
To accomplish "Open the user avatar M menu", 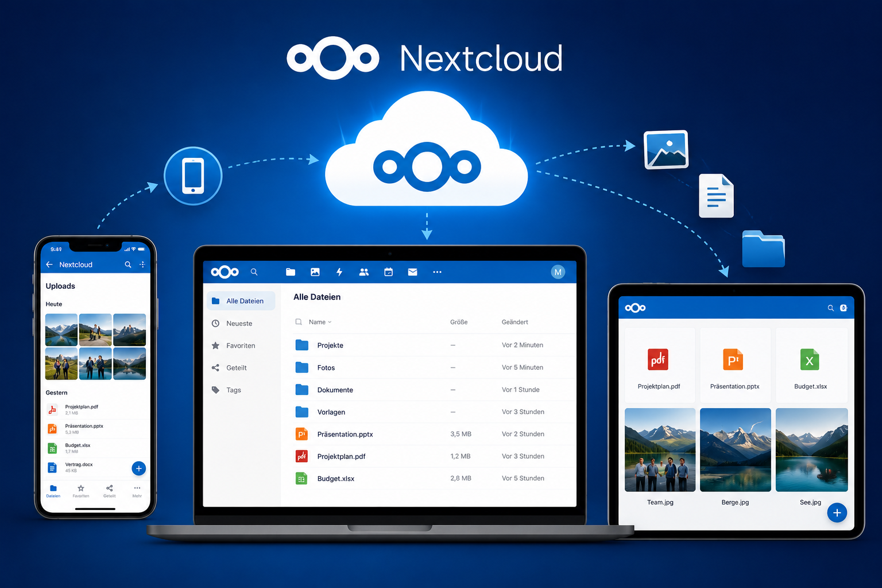I will pyautogui.click(x=558, y=272).
